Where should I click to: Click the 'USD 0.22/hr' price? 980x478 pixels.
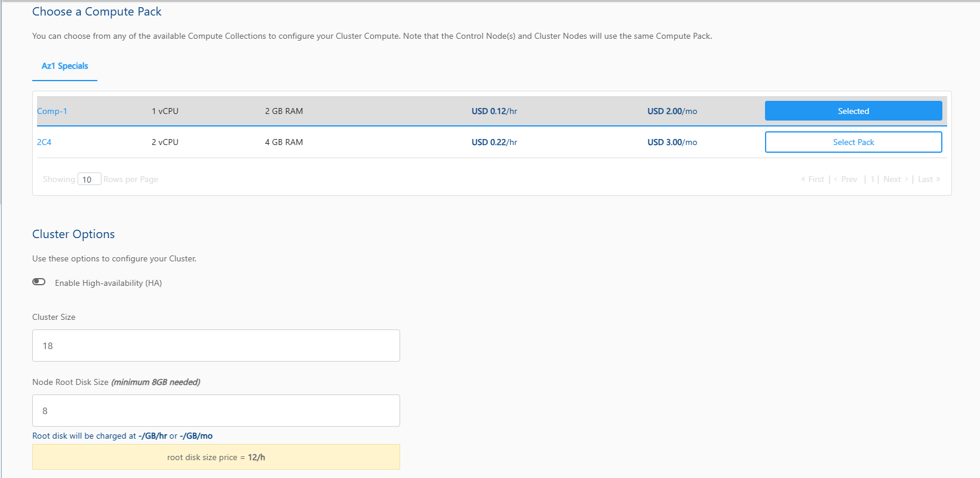coord(494,142)
